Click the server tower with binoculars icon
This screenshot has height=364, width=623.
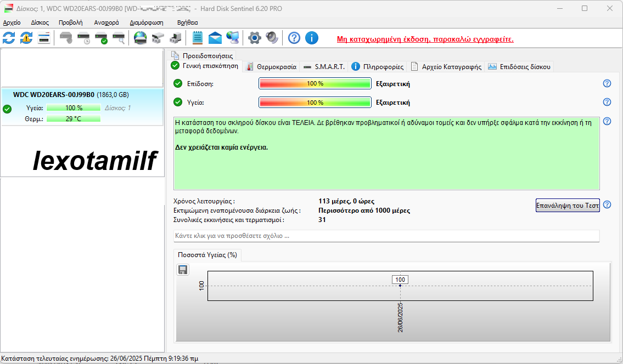[175, 38]
